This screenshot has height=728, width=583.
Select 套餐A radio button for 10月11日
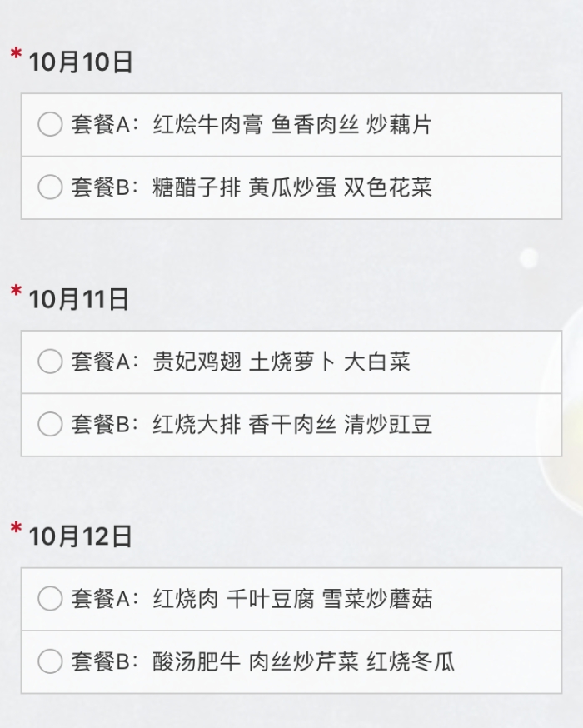50,362
